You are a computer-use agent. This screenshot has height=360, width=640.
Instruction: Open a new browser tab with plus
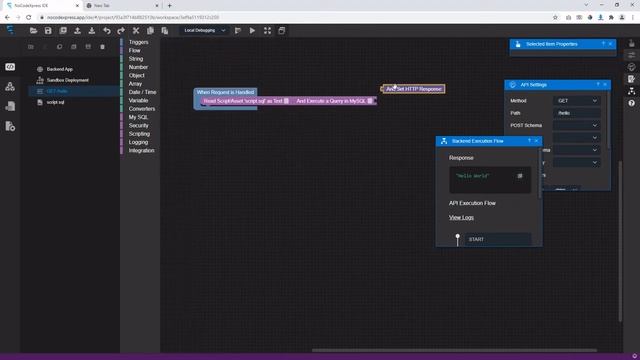[170, 6]
